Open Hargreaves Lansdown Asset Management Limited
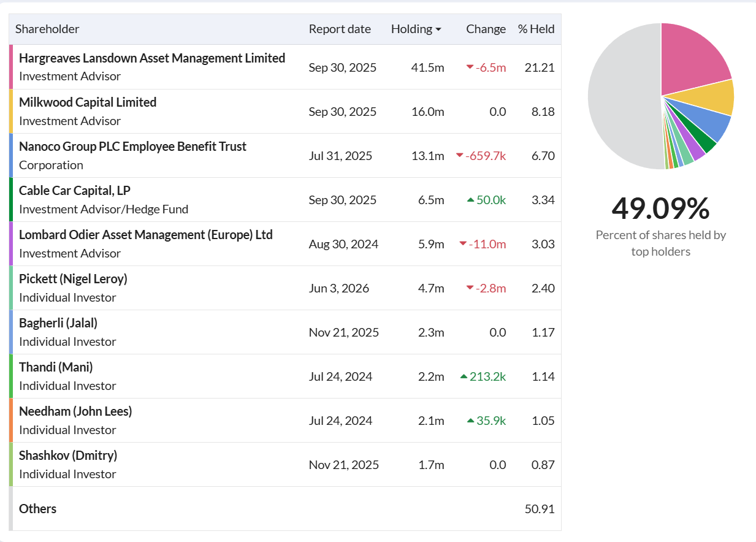 point(152,58)
